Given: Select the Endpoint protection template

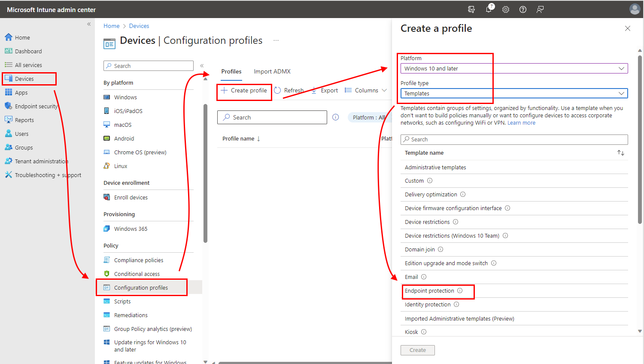Looking at the screenshot, I should point(429,291).
